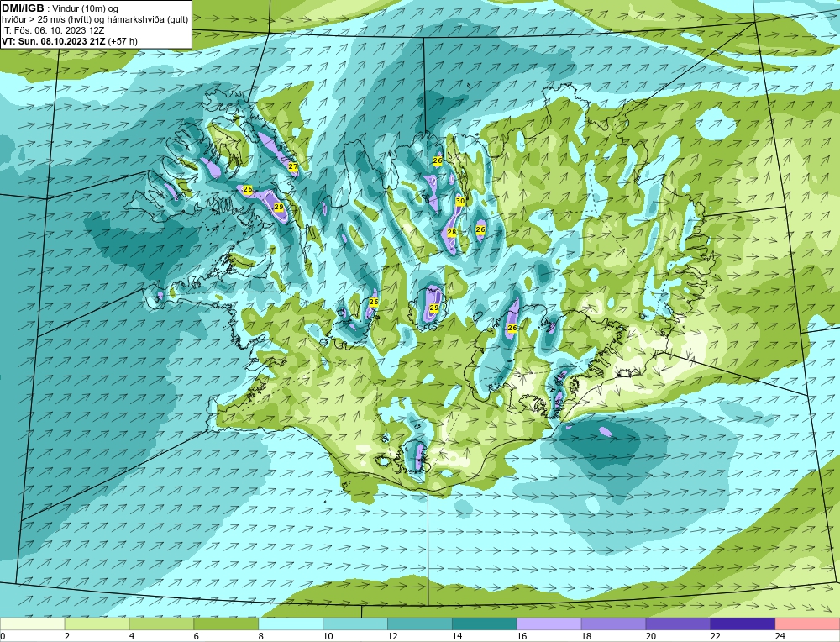Click the yellow gust marker labeled 28
Viewport: 840px width, 642px height.
[452, 232]
